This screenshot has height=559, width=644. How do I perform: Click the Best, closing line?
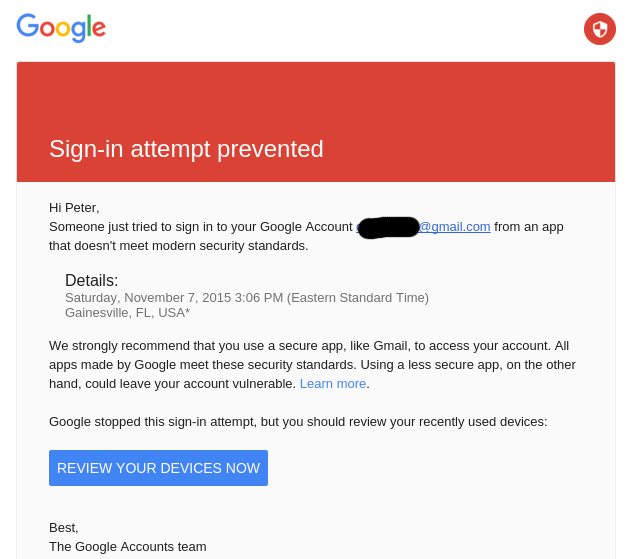[64, 528]
